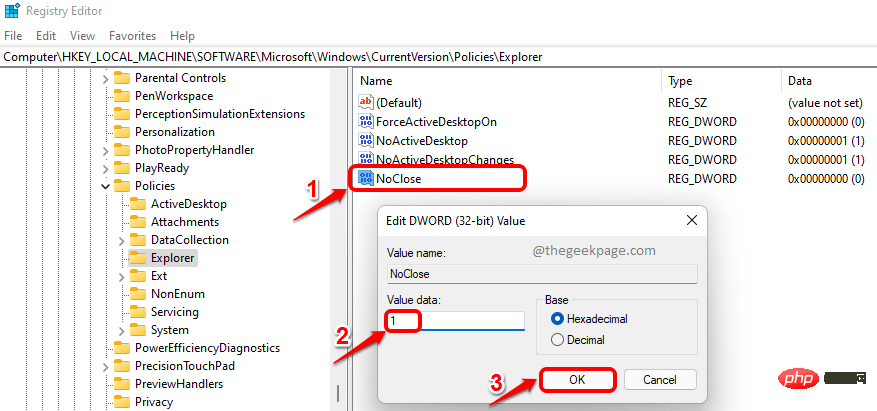Click the registry path address bar
This screenshot has width=877, height=411.
(438, 56)
